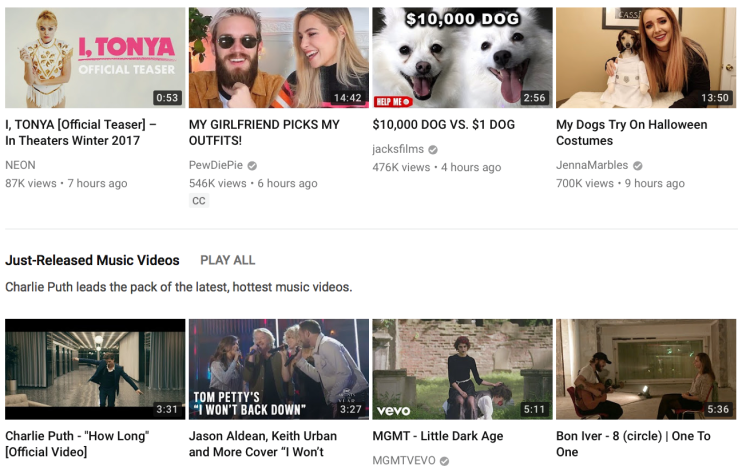
Task: Click the title '$10,000 DOG VS. $1 DOG'
Action: click(443, 125)
